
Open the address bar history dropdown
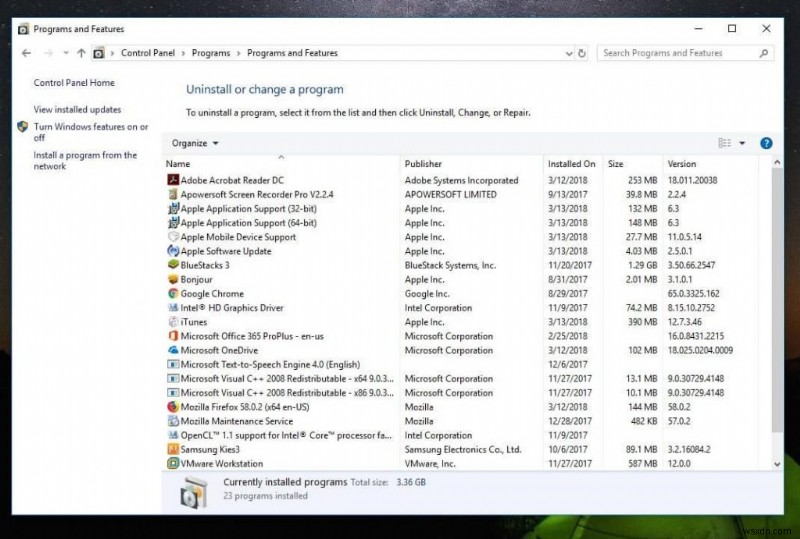pos(569,53)
